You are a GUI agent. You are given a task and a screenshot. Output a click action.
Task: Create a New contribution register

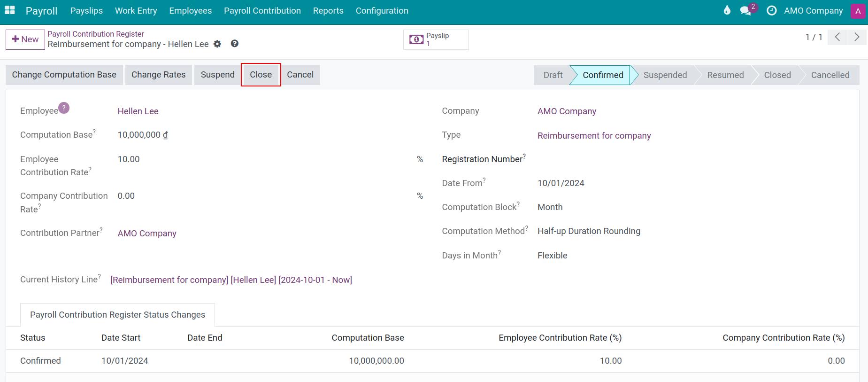(25, 39)
